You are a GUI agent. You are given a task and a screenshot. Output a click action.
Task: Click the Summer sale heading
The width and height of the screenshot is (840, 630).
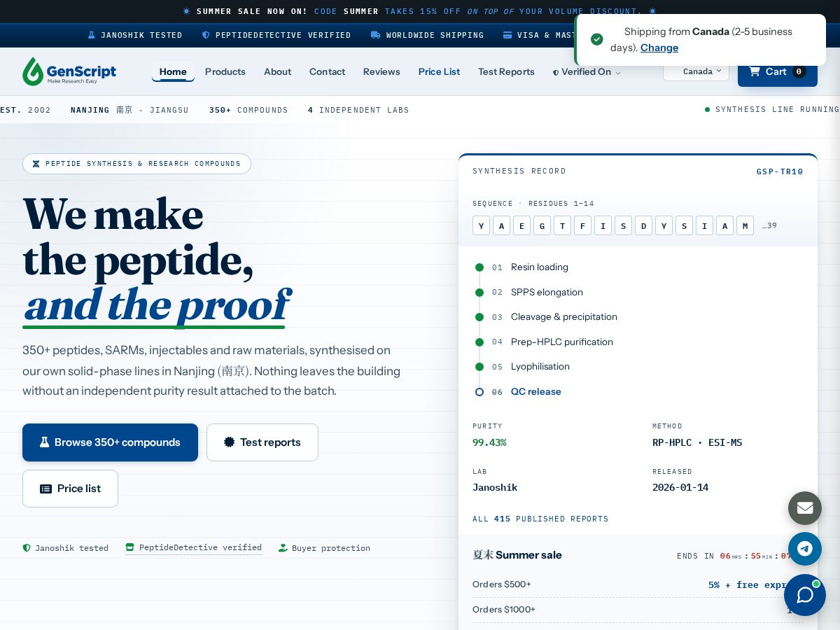(517, 555)
